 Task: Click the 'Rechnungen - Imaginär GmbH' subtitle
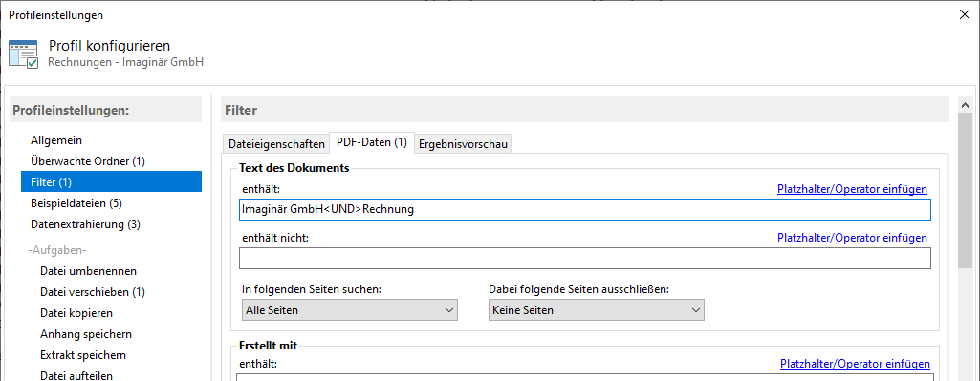tap(125, 62)
